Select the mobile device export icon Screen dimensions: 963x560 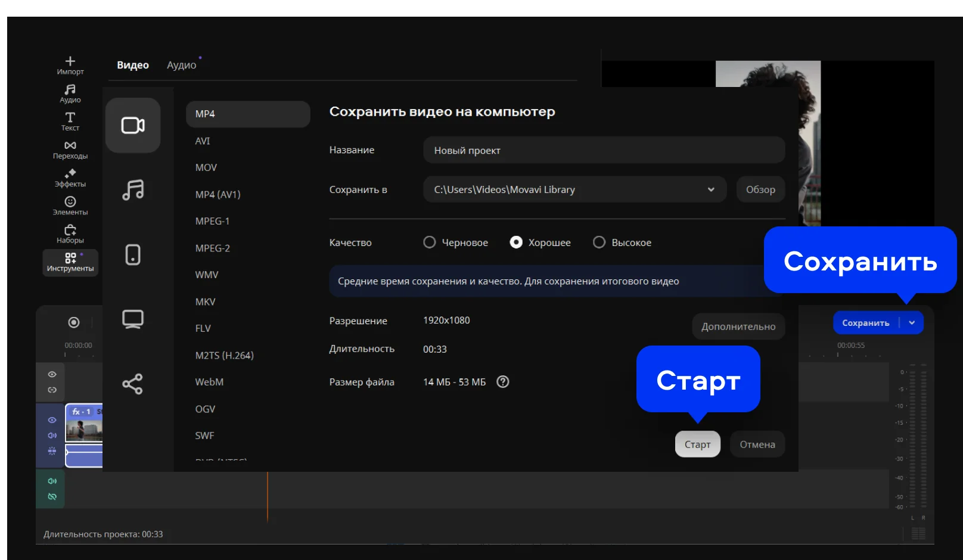click(x=133, y=254)
